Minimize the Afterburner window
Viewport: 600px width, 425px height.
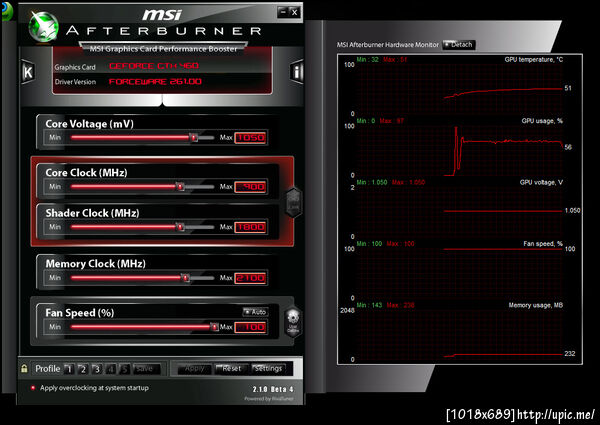283,12
